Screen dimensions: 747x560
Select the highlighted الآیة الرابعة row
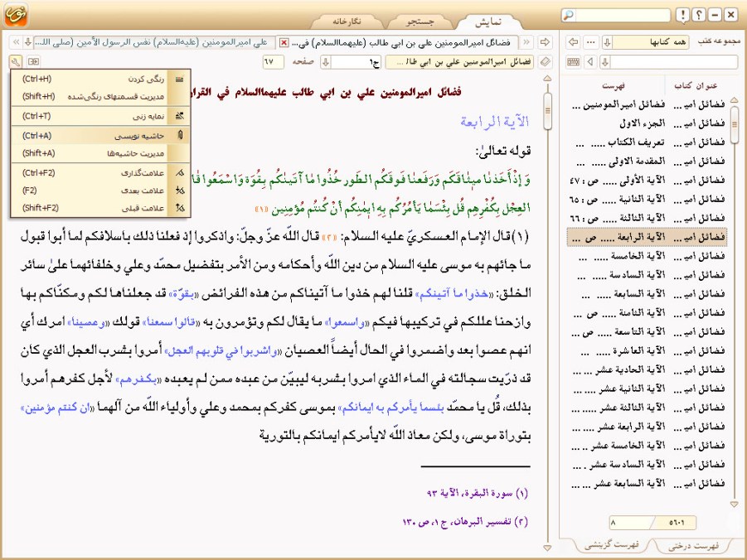(647, 237)
